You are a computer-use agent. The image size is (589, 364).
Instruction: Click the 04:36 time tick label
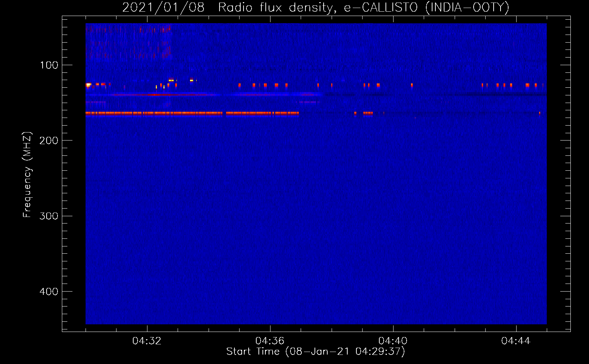270,341
